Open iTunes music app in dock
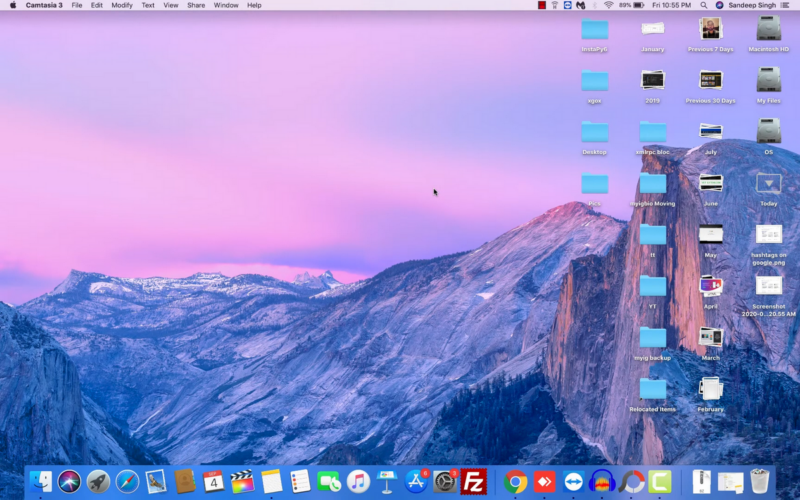 [358, 481]
